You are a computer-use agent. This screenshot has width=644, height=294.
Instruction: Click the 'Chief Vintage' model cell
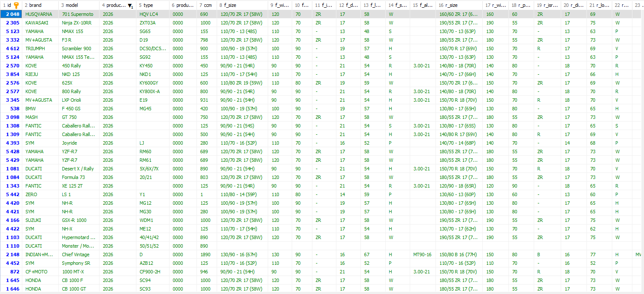pyautogui.click(x=79, y=255)
